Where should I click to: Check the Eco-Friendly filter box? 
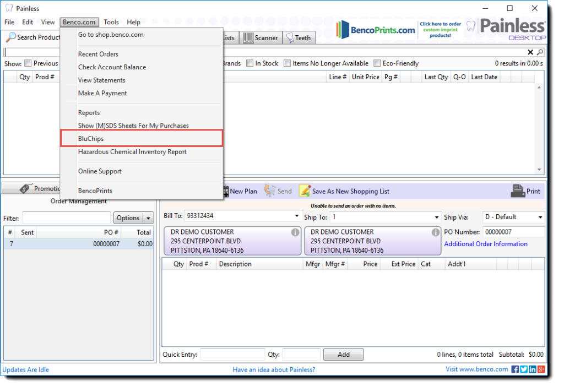[x=377, y=63]
